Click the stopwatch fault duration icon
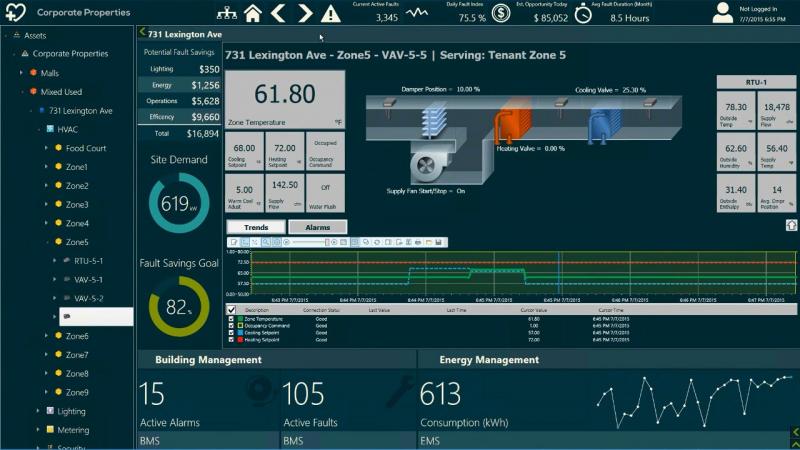The height and width of the screenshot is (450, 800). [583, 14]
